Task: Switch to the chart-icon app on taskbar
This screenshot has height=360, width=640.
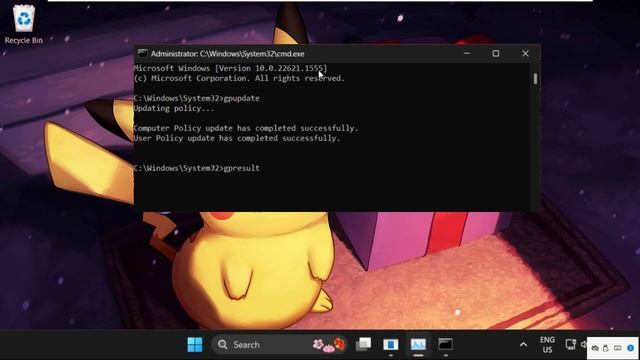Action: click(418, 344)
